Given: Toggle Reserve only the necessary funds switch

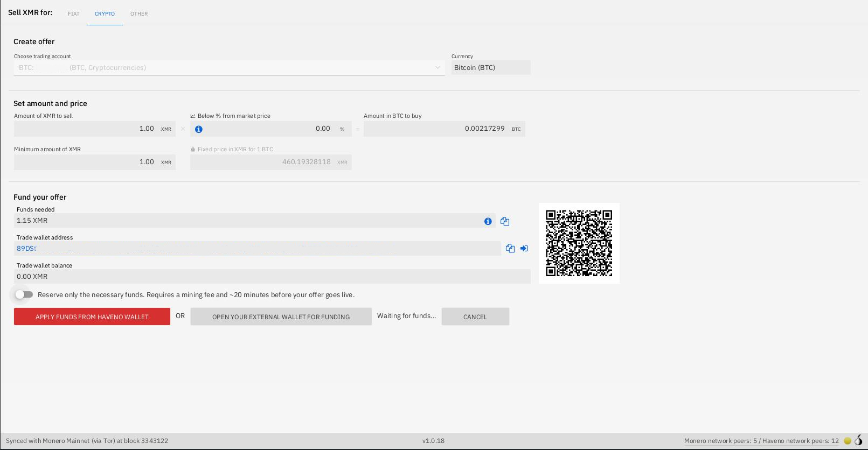Looking at the screenshot, I should [24, 294].
